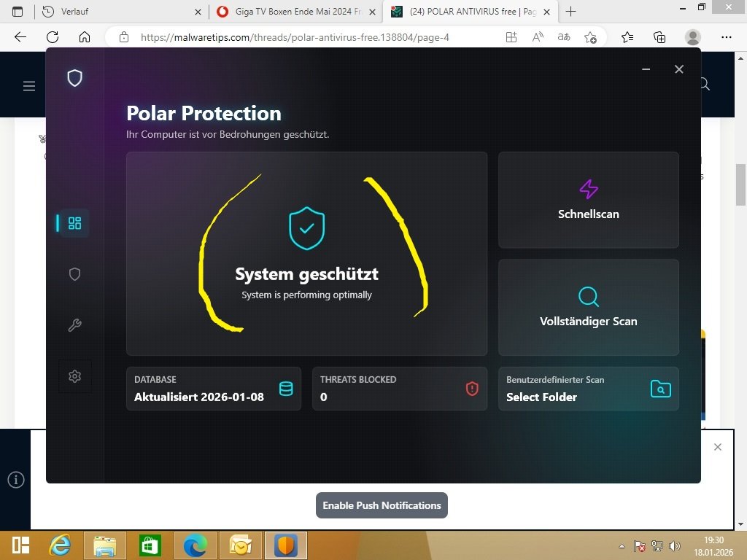This screenshot has width=747, height=560.
Task: Open Microsoft Store from the taskbar
Action: 150,545
